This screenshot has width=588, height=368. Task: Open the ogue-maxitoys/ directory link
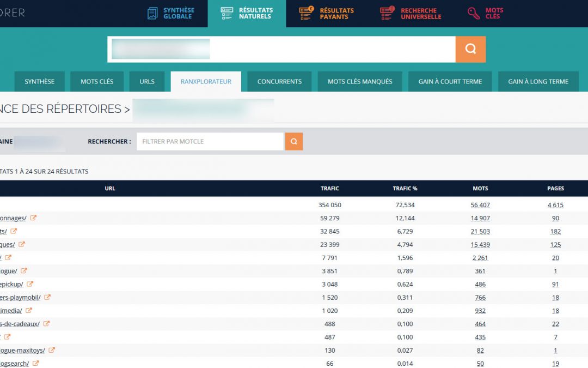click(x=22, y=351)
